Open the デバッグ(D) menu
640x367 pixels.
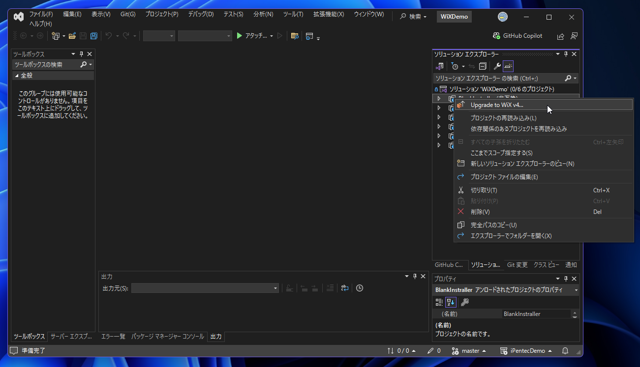click(201, 14)
